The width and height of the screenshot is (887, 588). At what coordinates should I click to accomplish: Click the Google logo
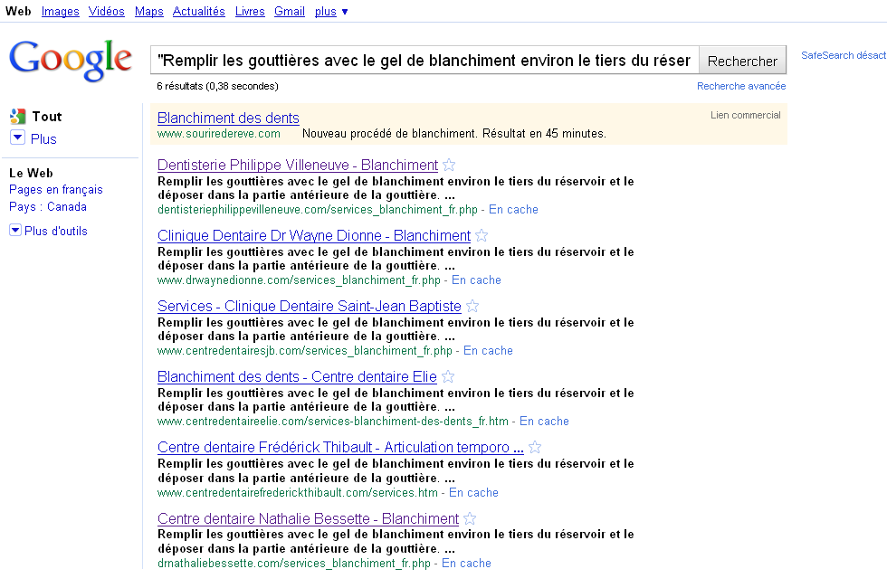(71, 60)
